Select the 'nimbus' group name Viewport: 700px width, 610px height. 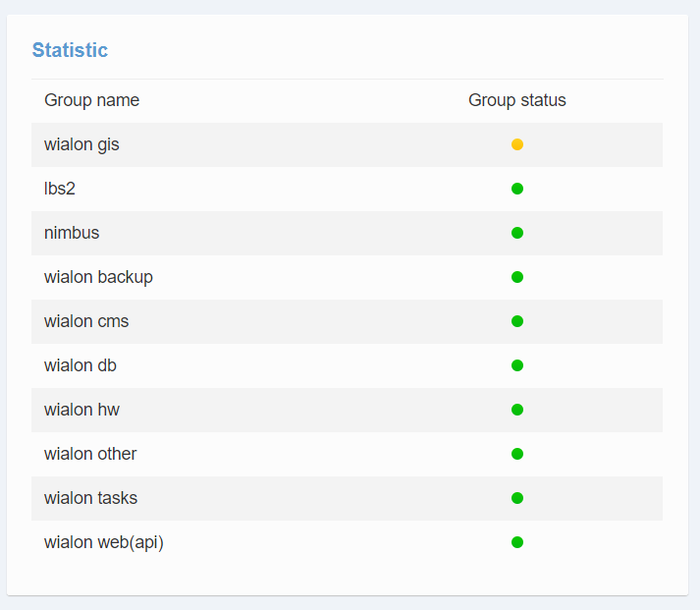72,233
